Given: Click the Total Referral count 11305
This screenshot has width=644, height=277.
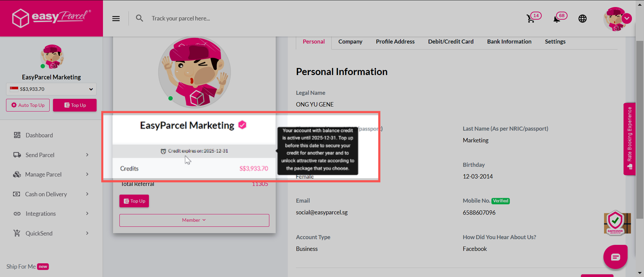Looking at the screenshot, I should (x=260, y=184).
